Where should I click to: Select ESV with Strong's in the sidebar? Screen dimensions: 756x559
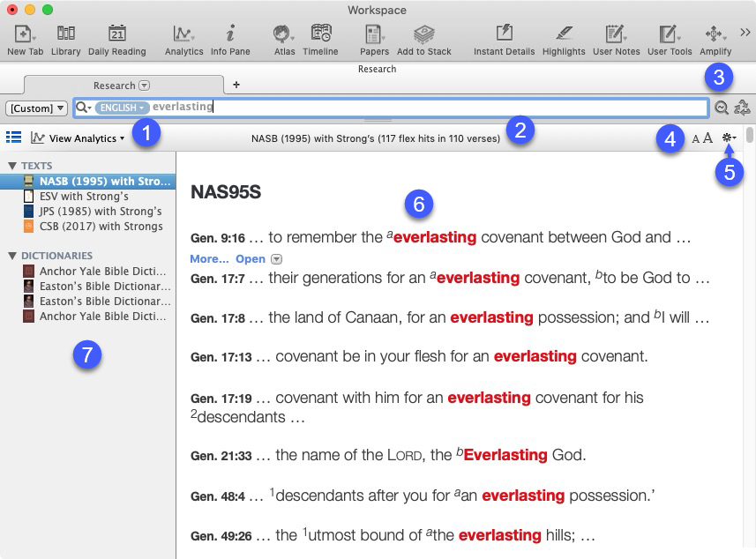(x=84, y=197)
